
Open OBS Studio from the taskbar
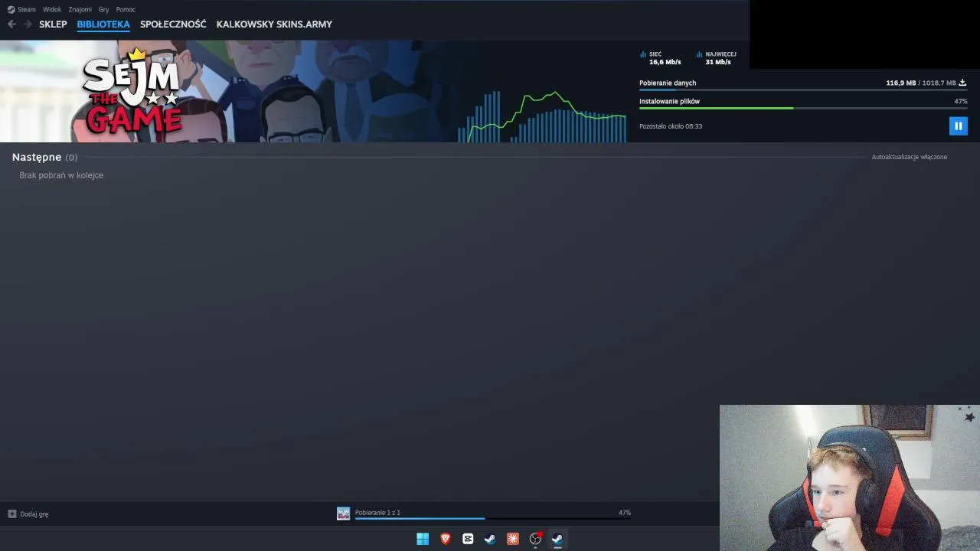(x=535, y=539)
